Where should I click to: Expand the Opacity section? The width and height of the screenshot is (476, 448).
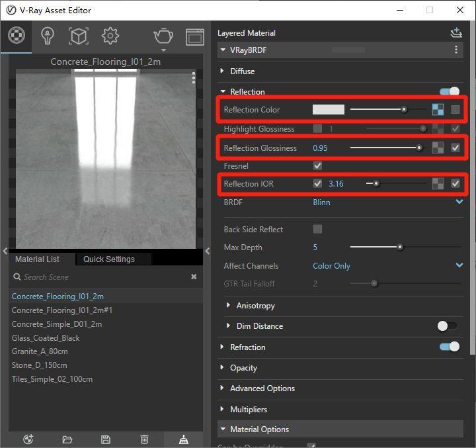tap(222, 367)
